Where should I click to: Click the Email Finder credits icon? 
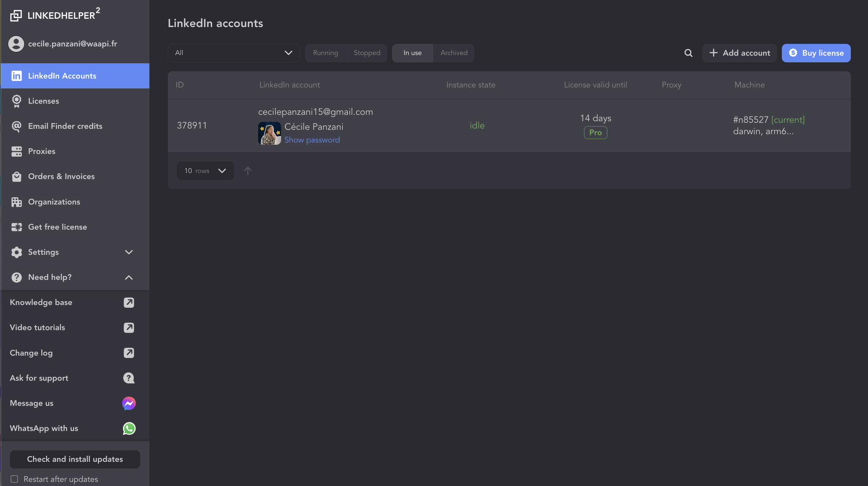click(x=16, y=126)
